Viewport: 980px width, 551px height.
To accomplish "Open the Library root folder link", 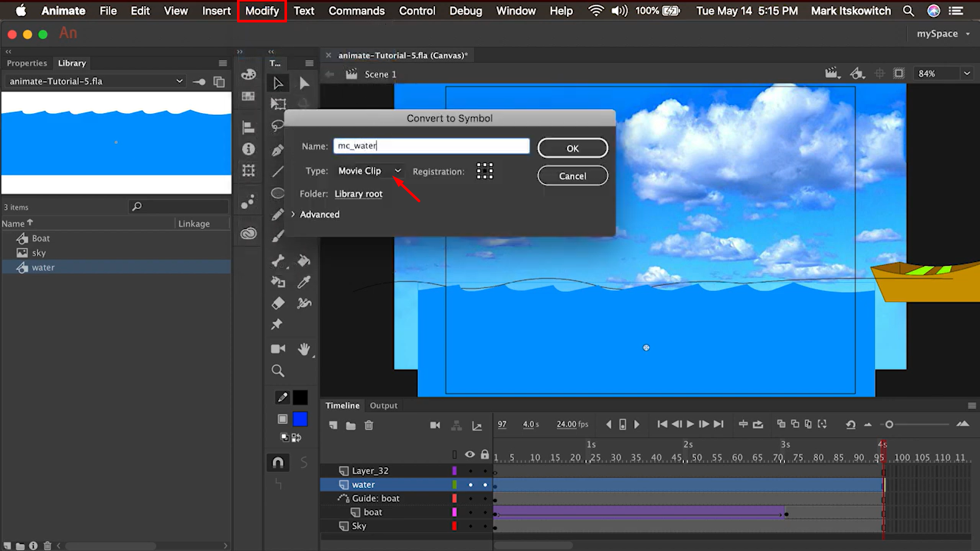I will (x=358, y=194).
